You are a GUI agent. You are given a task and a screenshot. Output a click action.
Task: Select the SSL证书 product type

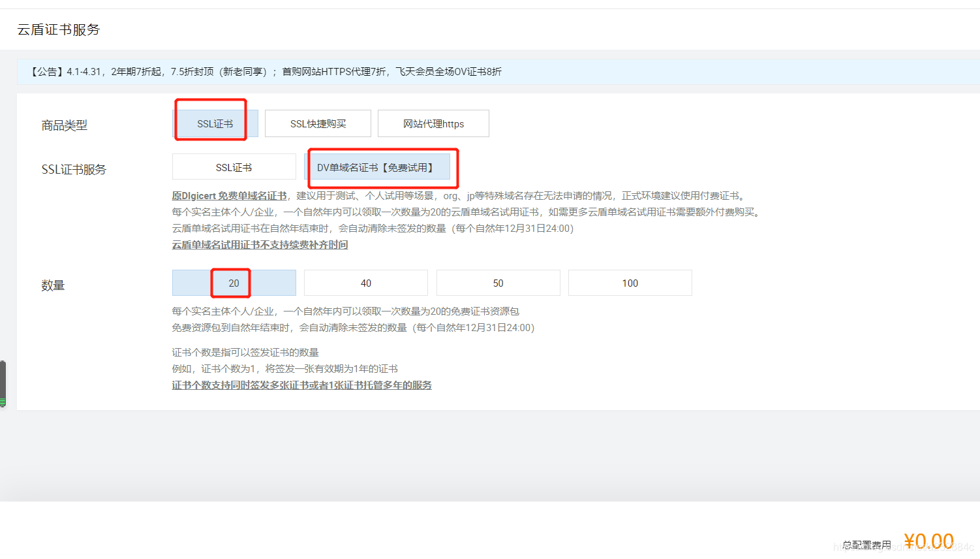(x=215, y=123)
